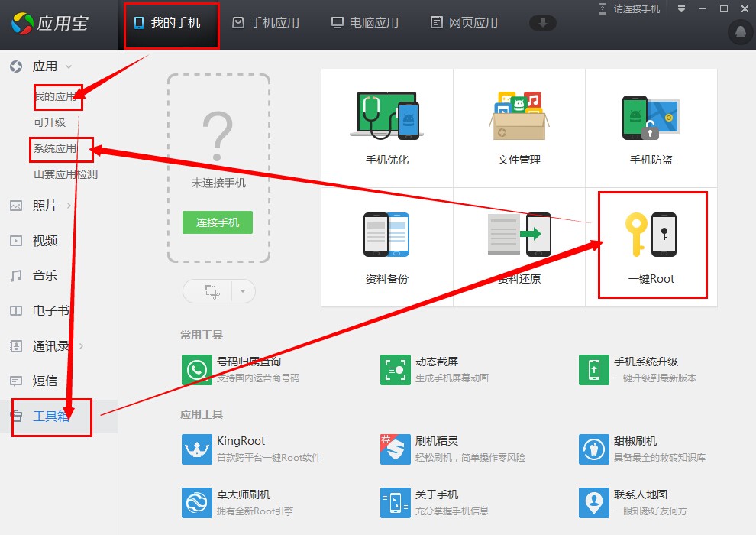
Task: Switch to the 电脑应用 tab
Action: [365, 23]
